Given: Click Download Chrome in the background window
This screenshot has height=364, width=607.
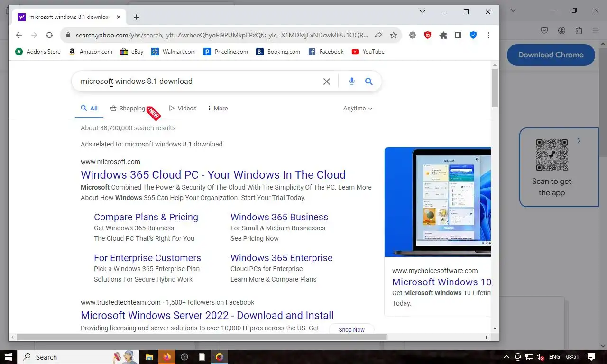Looking at the screenshot, I should [551, 55].
